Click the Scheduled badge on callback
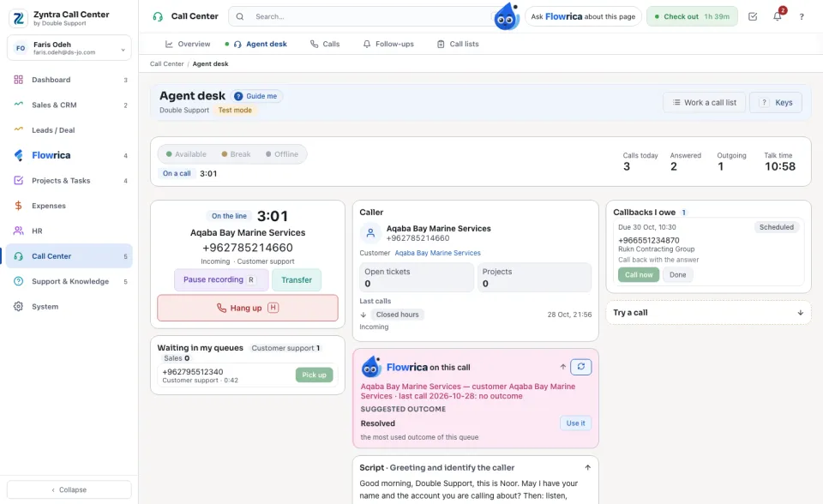 777,227
